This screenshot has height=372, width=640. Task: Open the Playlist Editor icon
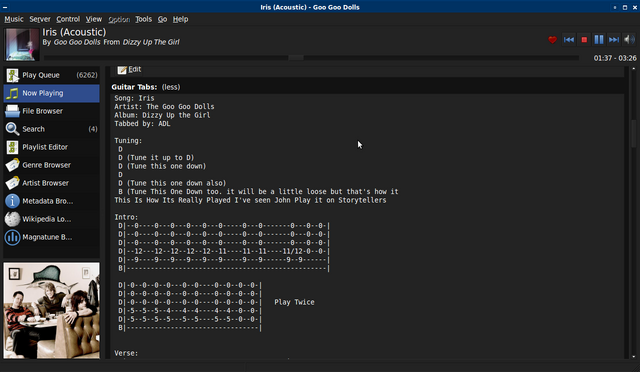12,147
